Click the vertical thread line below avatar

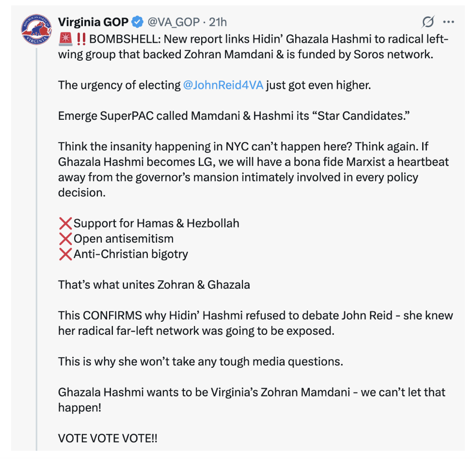pos(36,243)
